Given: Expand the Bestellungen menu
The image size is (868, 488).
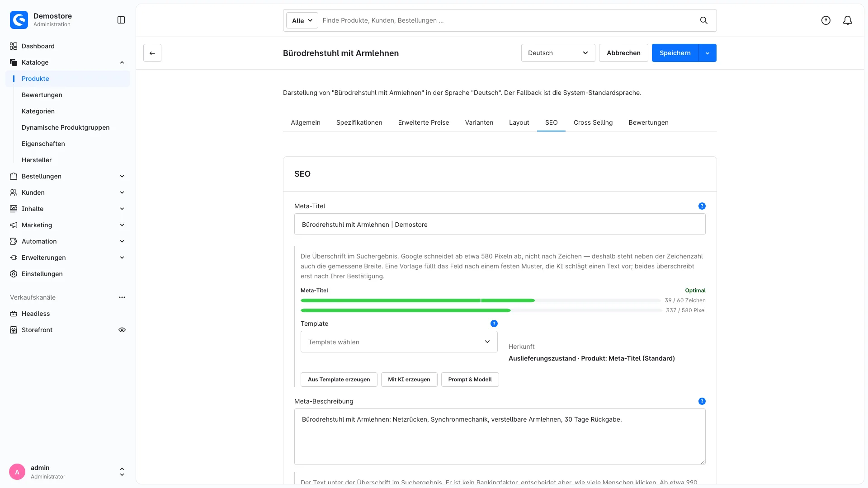Looking at the screenshot, I should click(122, 176).
